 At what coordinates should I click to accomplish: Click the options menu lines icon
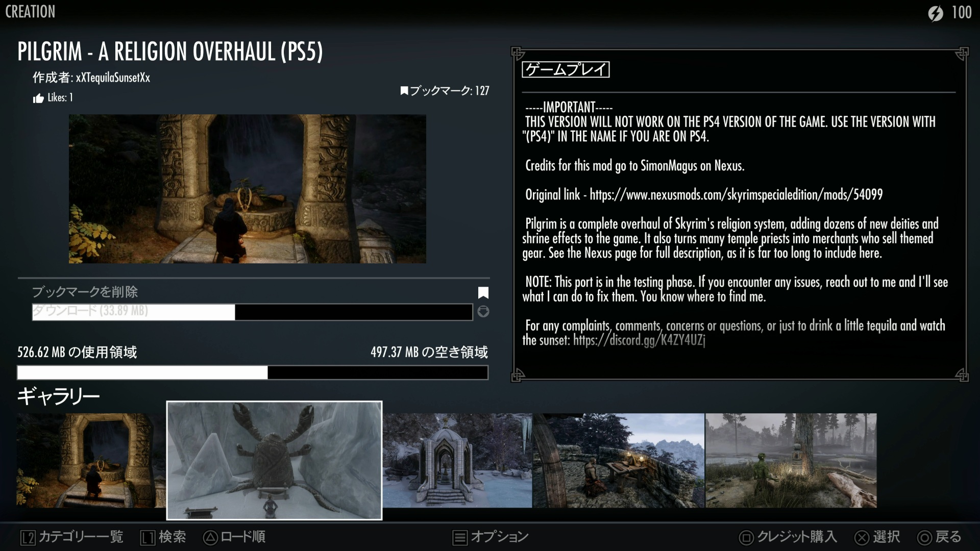pyautogui.click(x=460, y=537)
